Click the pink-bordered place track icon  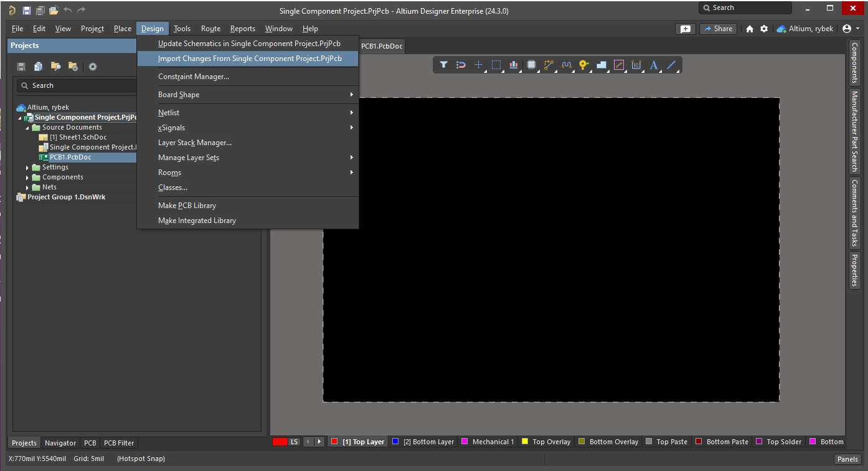click(618, 65)
